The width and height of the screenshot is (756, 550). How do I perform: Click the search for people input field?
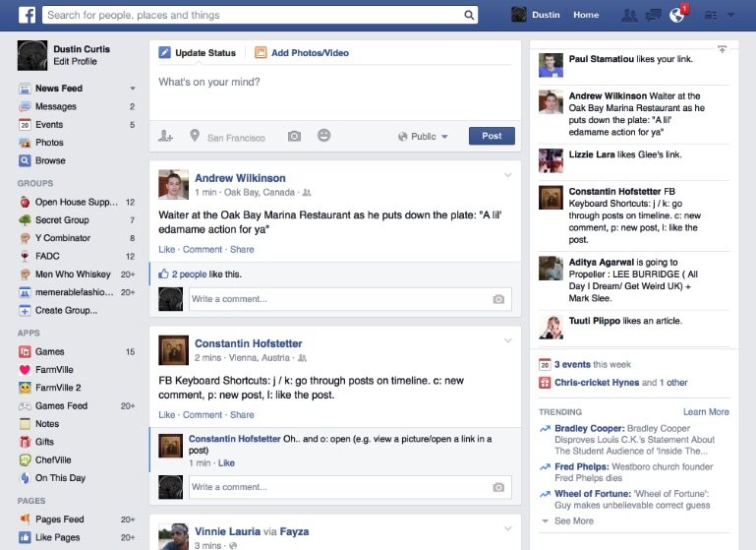point(251,15)
